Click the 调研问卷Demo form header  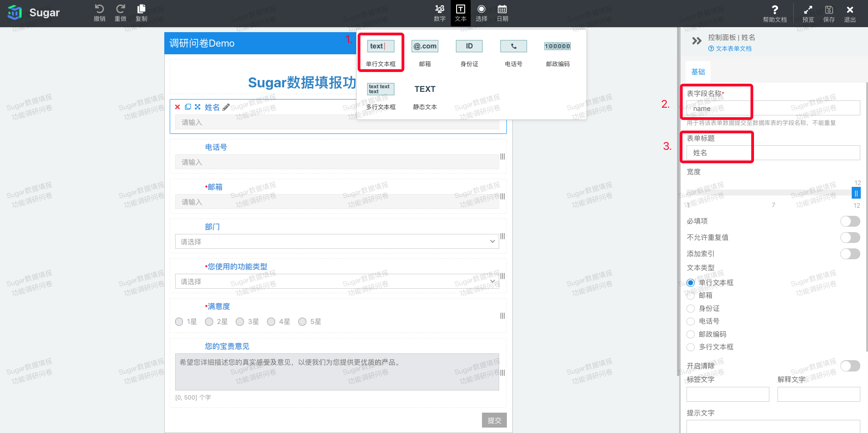pyautogui.click(x=261, y=43)
